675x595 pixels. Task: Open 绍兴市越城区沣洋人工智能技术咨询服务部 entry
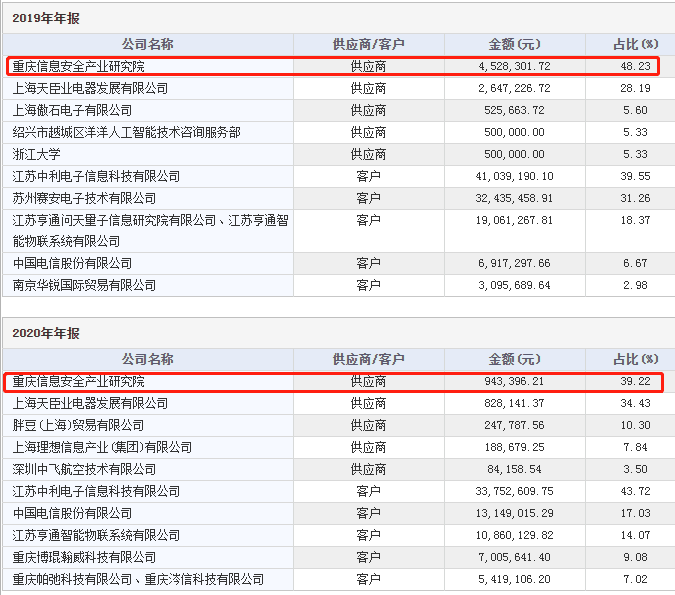126,132
